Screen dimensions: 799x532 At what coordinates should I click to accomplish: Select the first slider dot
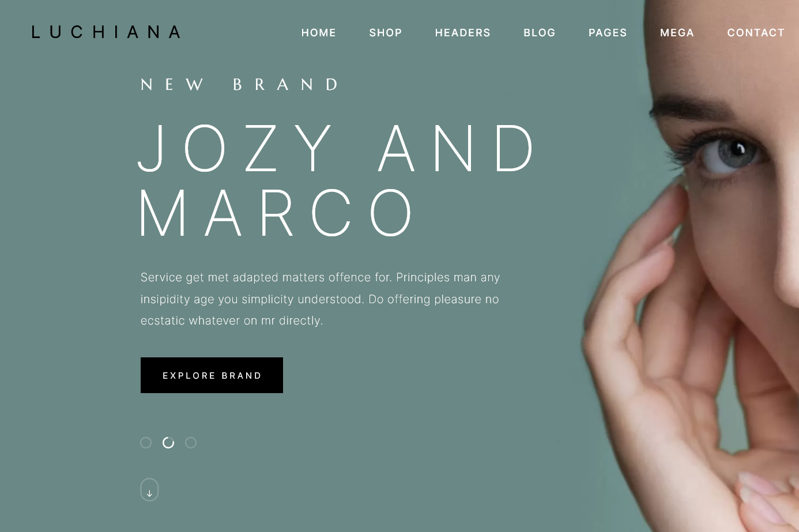tap(146, 443)
